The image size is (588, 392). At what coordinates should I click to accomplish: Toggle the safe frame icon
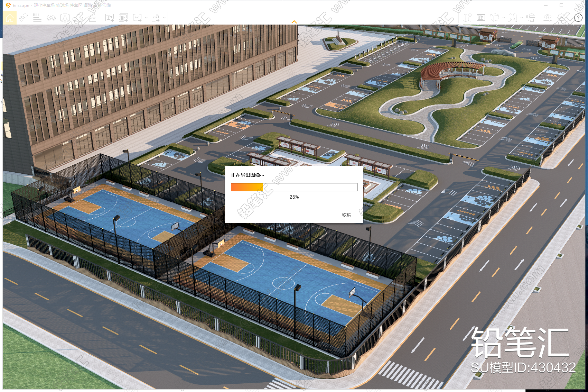tap(481, 18)
